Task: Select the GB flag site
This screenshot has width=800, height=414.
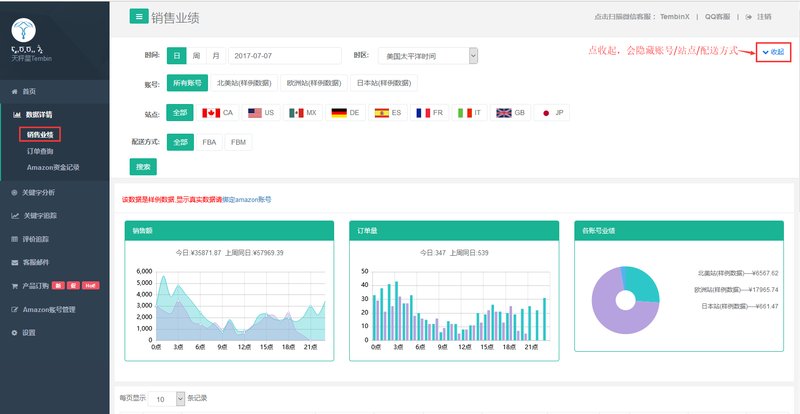Action: pos(511,113)
